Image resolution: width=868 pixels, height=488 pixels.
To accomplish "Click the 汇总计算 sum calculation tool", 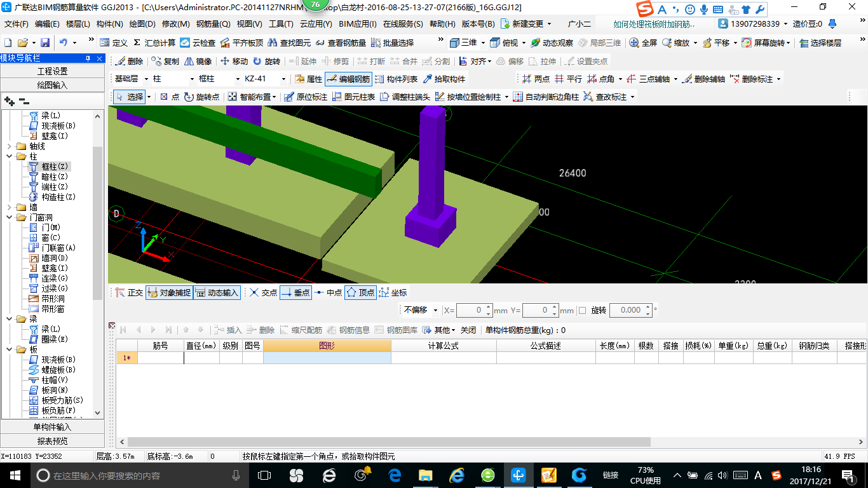I will tap(154, 43).
